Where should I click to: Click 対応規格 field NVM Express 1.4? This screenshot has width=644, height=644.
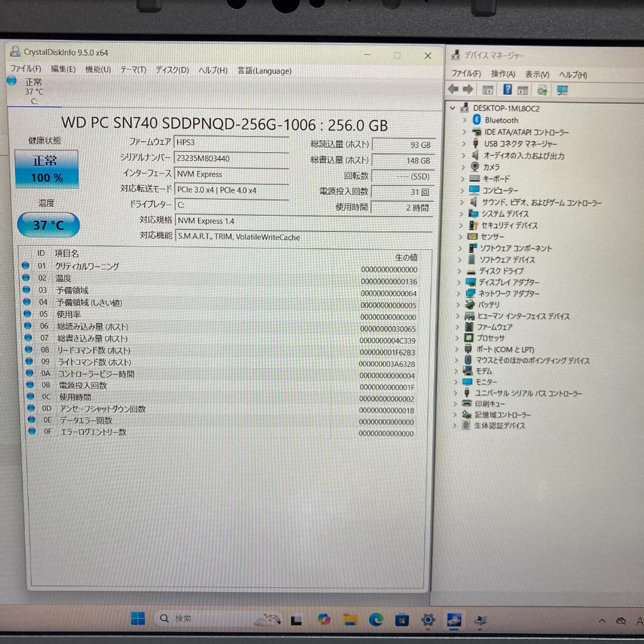point(304,221)
